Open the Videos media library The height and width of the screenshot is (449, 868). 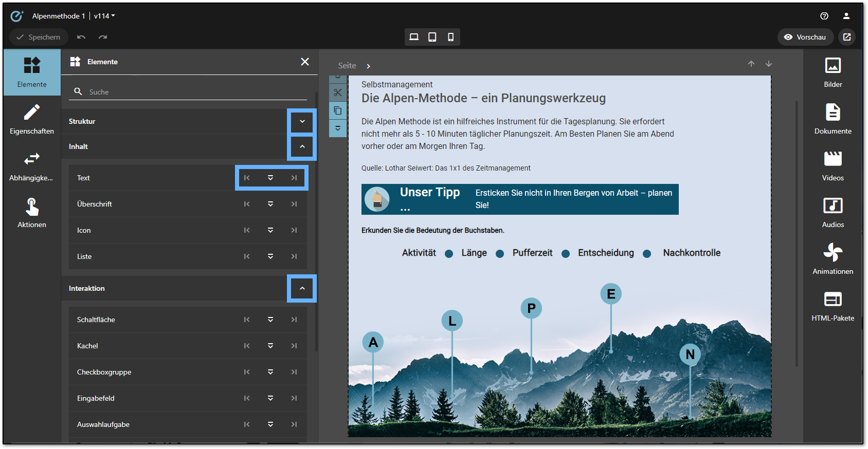click(833, 166)
